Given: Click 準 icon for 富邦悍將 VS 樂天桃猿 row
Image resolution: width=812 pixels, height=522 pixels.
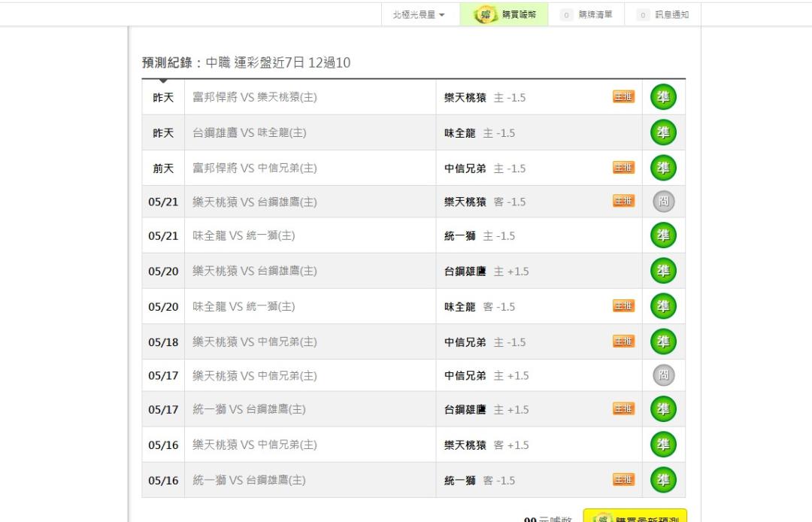Looking at the screenshot, I should coord(663,97).
